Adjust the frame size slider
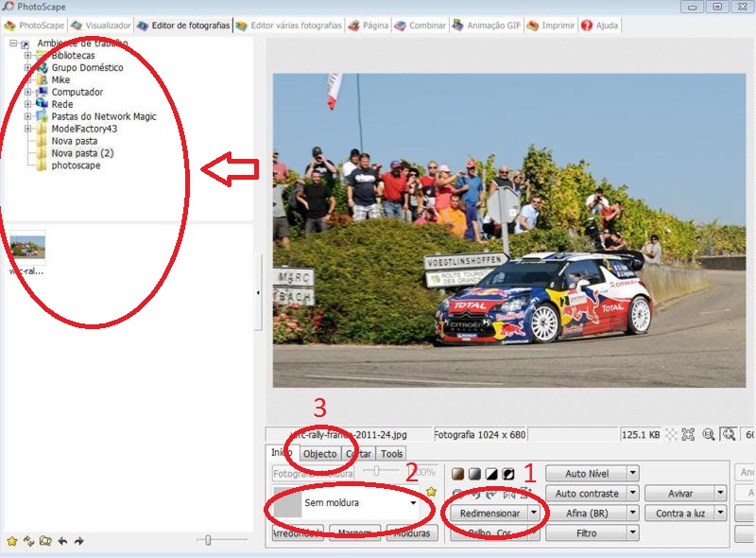 [x=376, y=471]
